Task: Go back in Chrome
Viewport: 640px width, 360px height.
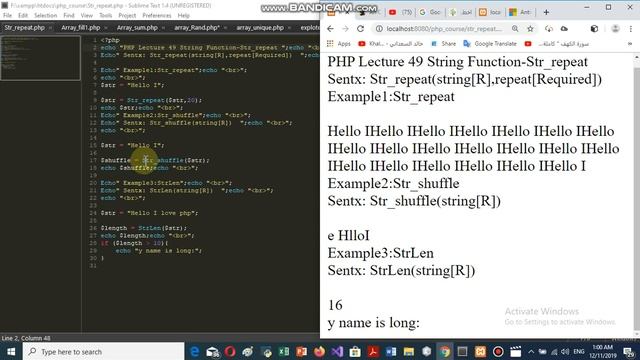Action: coord(331,29)
